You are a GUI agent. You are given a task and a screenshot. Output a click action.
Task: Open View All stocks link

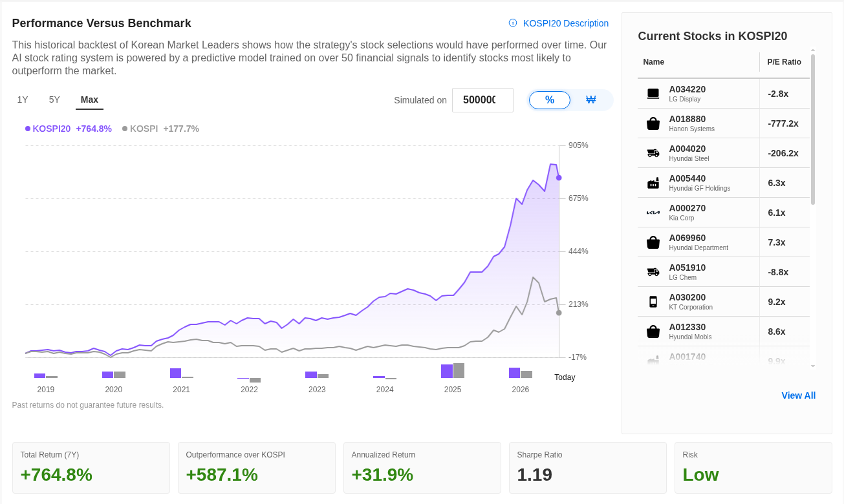799,395
